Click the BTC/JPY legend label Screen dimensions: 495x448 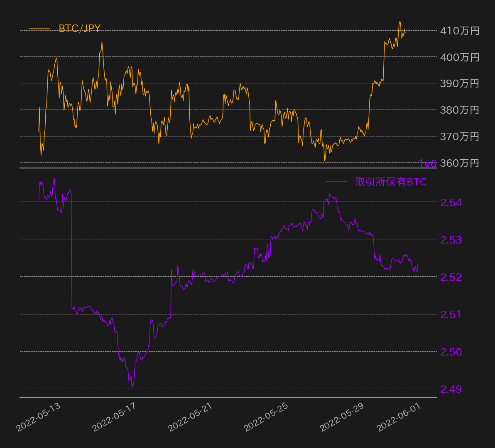point(79,29)
